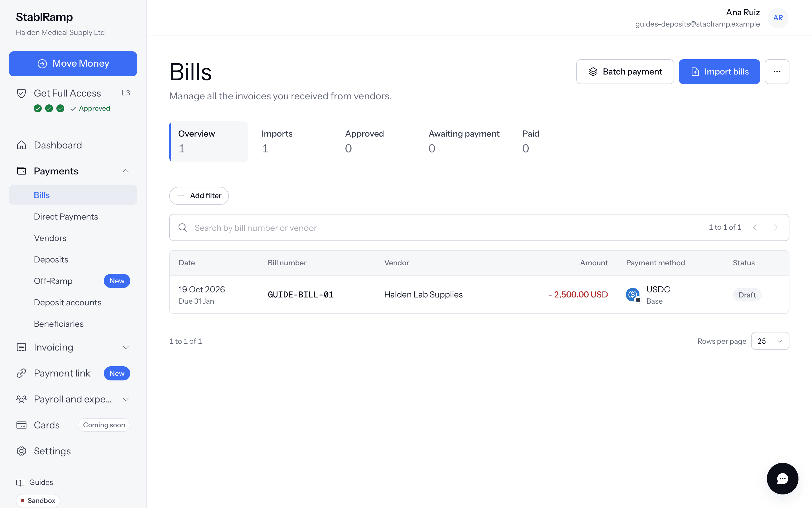
Task: Click the Import bills button
Action: 720,72
